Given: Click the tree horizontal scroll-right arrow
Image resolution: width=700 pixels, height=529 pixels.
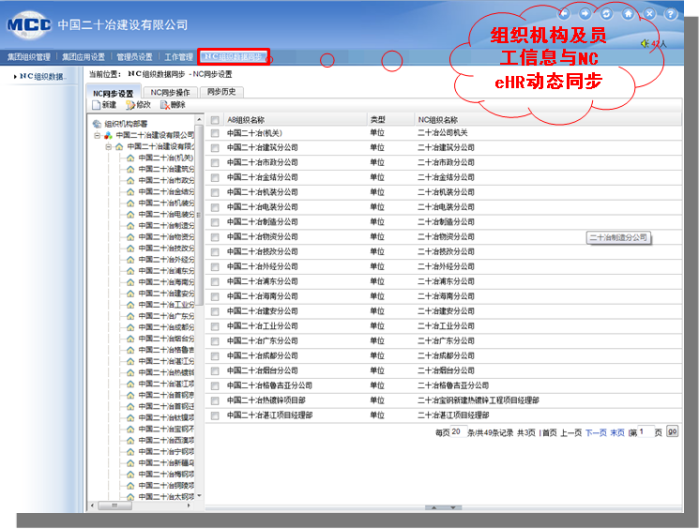Looking at the screenshot, I should 188,506.
